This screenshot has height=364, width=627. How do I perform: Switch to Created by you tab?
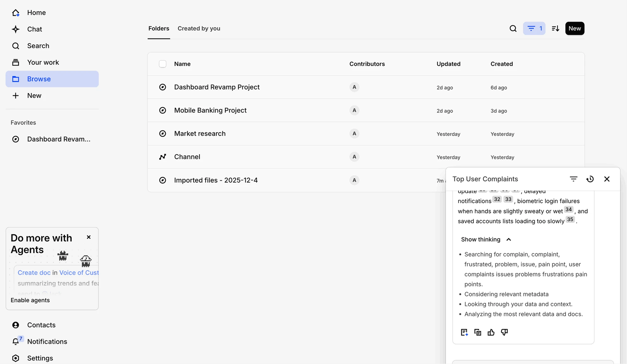tap(199, 28)
